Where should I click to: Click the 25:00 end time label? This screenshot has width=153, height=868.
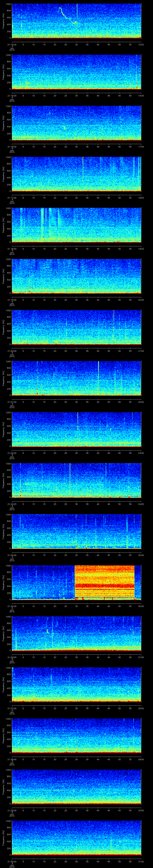click(141, 555)
